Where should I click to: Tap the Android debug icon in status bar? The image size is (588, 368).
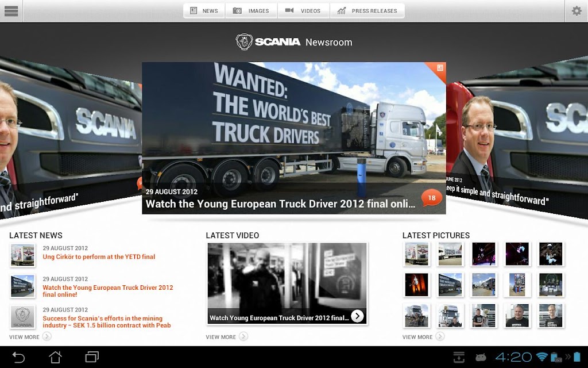[x=481, y=357]
